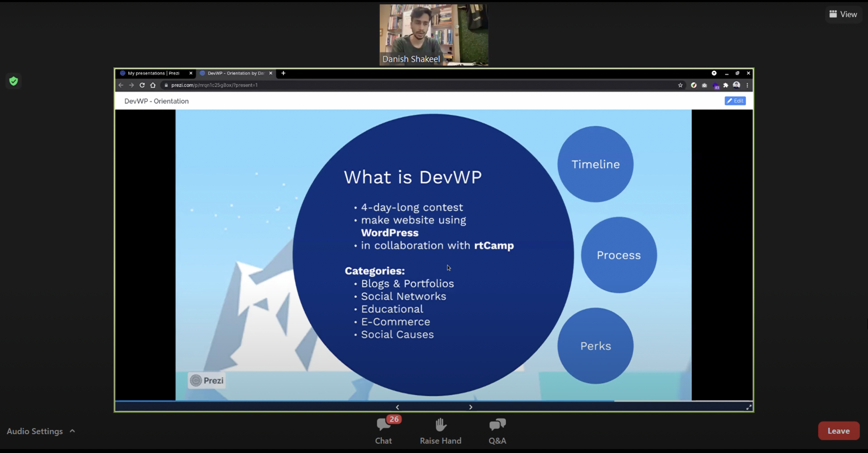Click the Raise Hand icon
Image resolution: width=868 pixels, height=453 pixels.
pyautogui.click(x=440, y=425)
